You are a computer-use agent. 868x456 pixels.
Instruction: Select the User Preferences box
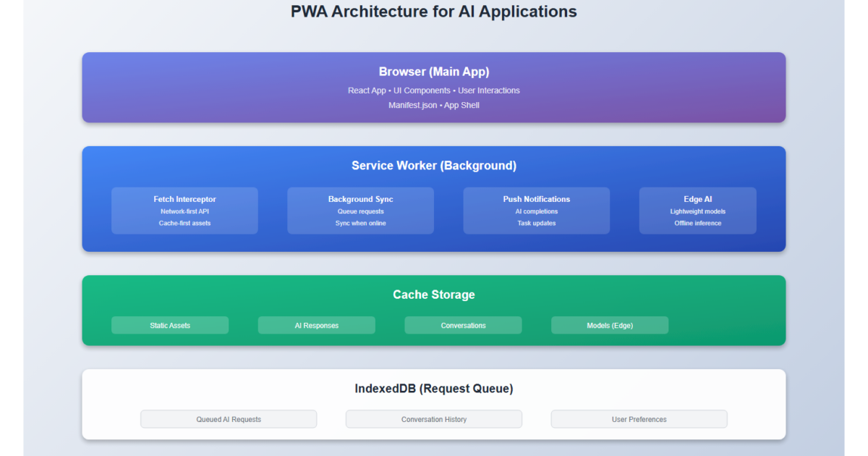coord(639,419)
